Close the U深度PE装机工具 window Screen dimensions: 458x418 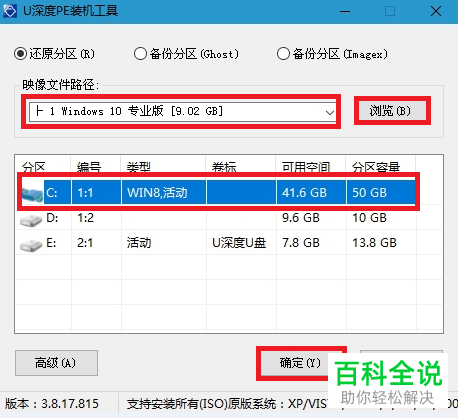tap(436, 11)
